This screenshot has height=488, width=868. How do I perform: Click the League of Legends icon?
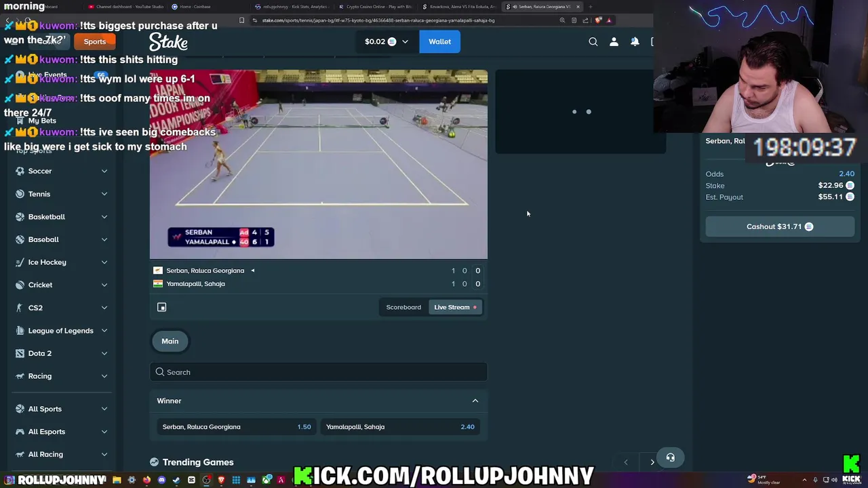pyautogui.click(x=20, y=331)
